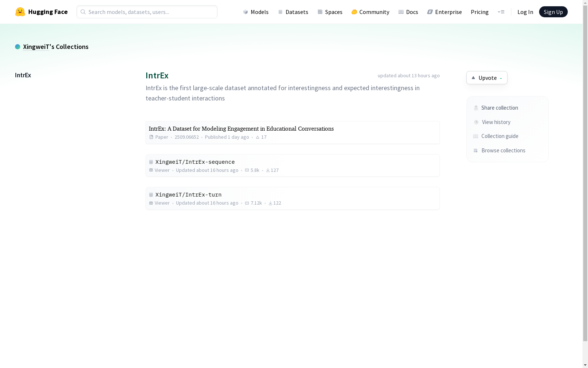This screenshot has height=368, width=588.
Task: Click the Log In link
Action: tap(525, 12)
